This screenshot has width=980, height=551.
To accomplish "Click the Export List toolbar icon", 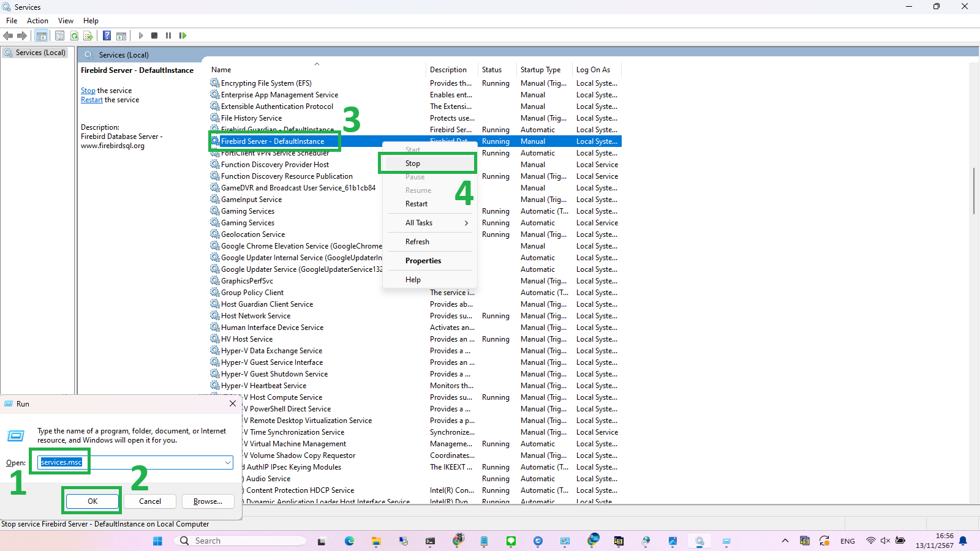I will coord(88,36).
